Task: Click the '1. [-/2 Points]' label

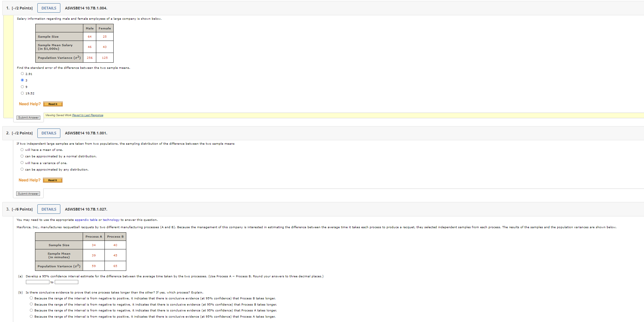Action: point(19,8)
